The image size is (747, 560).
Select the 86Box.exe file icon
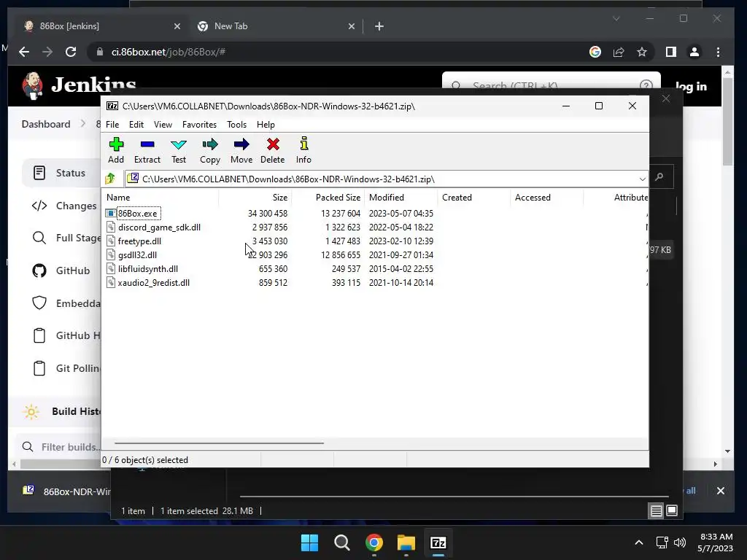pyautogui.click(x=111, y=214)
